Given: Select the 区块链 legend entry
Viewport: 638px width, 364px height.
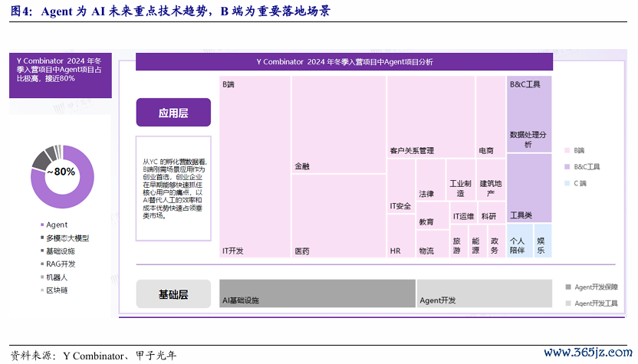Looking at the screenshot, I should 54,290.
